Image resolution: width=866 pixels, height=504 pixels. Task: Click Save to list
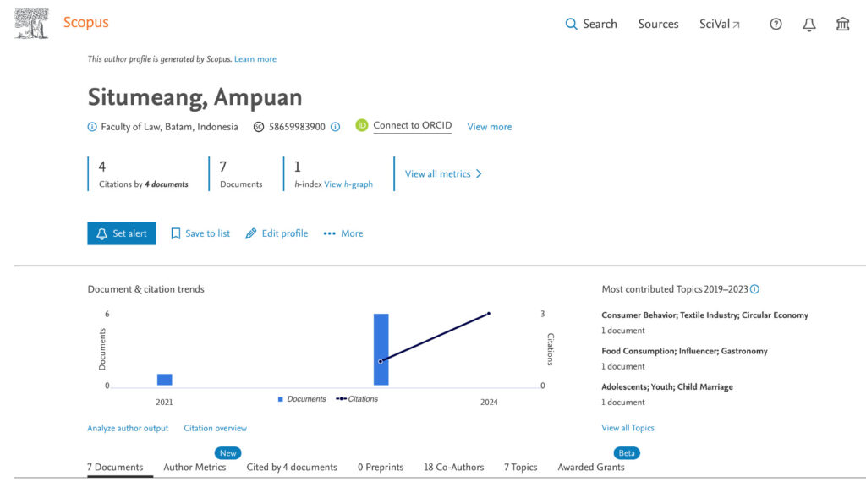click(x=200, y=233)
